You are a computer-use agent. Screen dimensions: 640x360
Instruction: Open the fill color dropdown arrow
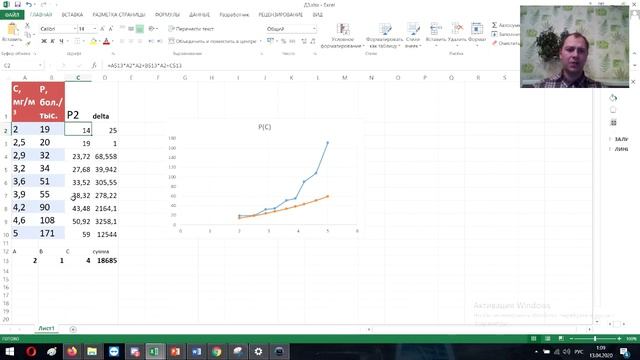click(100, 41)
